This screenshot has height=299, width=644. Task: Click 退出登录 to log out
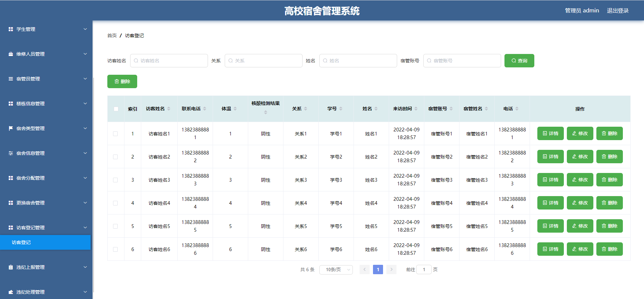tap(618, 11)
